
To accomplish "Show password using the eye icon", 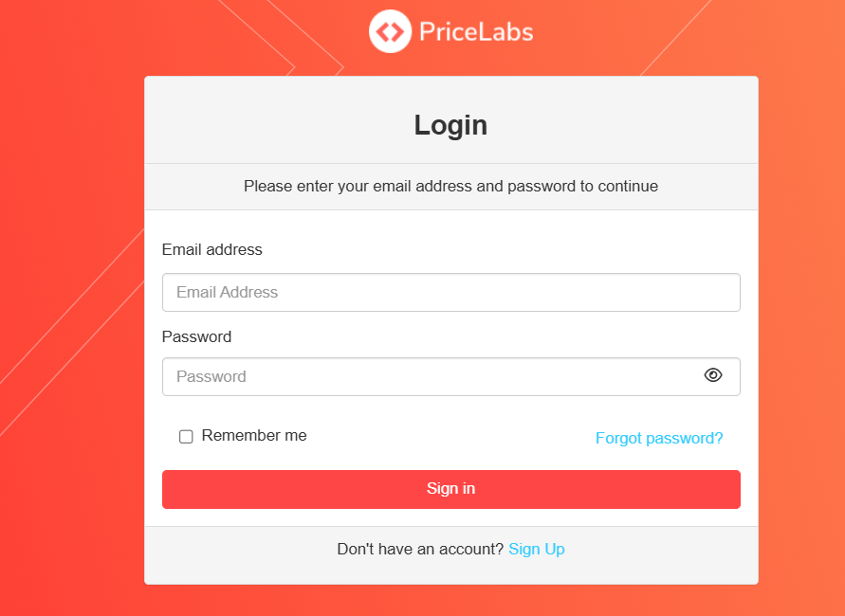I will click(713, 375).
